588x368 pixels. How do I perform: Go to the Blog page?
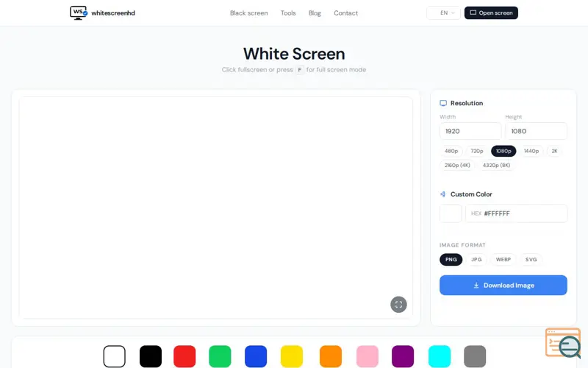click(x=315, y=13)
